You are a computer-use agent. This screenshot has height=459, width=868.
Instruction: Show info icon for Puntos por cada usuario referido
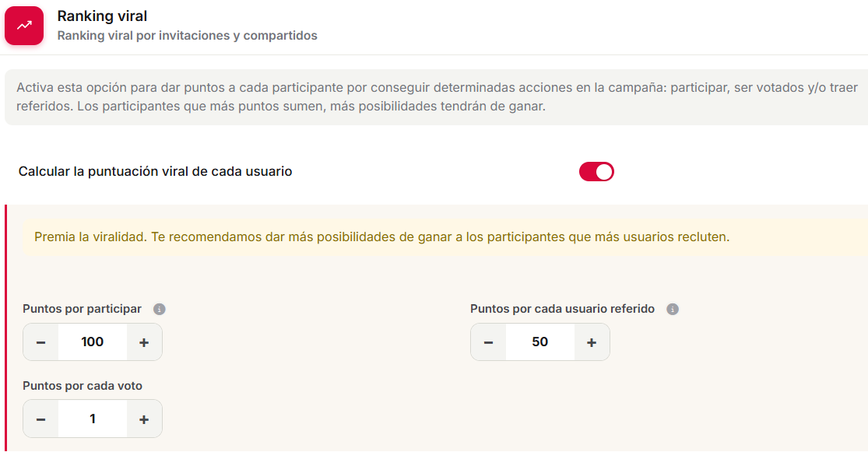[673, 309]
